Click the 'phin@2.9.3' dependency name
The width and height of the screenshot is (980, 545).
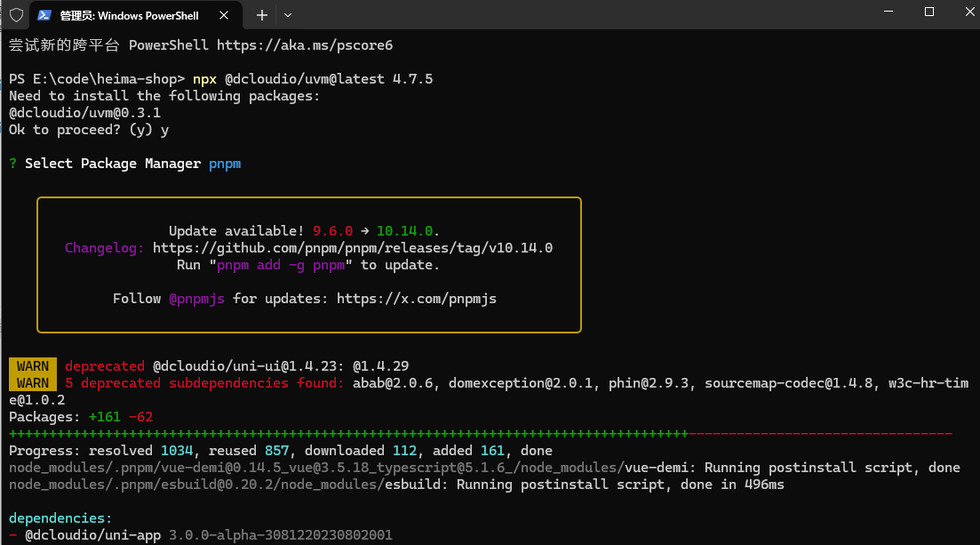coord(649,383)
